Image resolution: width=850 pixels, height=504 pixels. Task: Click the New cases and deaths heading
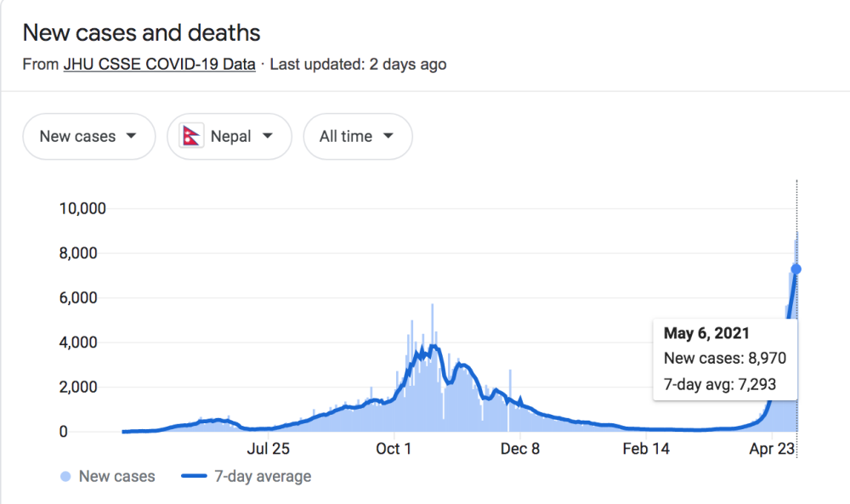pos(141,32)
